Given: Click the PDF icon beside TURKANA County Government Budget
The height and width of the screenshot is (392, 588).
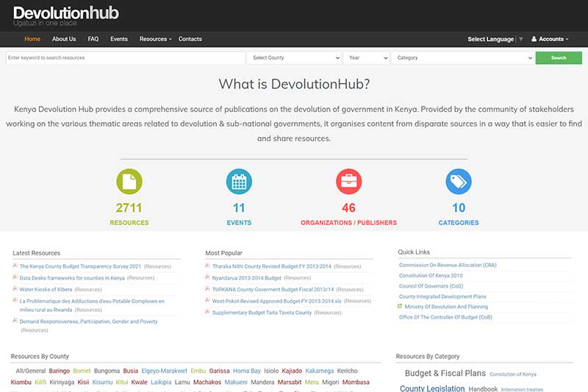Looking at the screenshot, I should pos(207,289).
